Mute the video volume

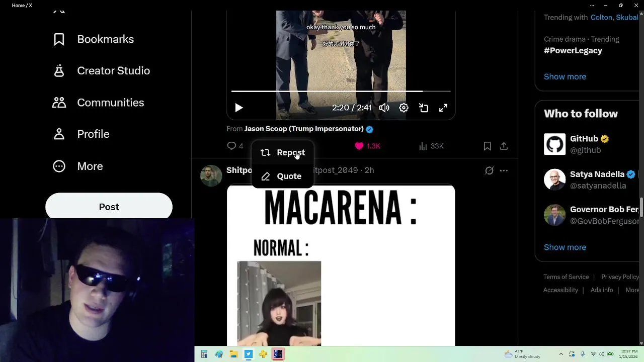[384, 108]
